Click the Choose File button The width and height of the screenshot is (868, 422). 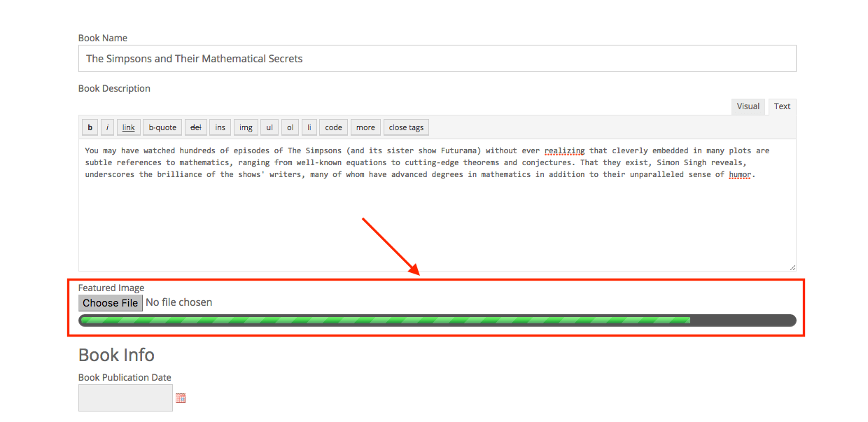click(111, 303)
